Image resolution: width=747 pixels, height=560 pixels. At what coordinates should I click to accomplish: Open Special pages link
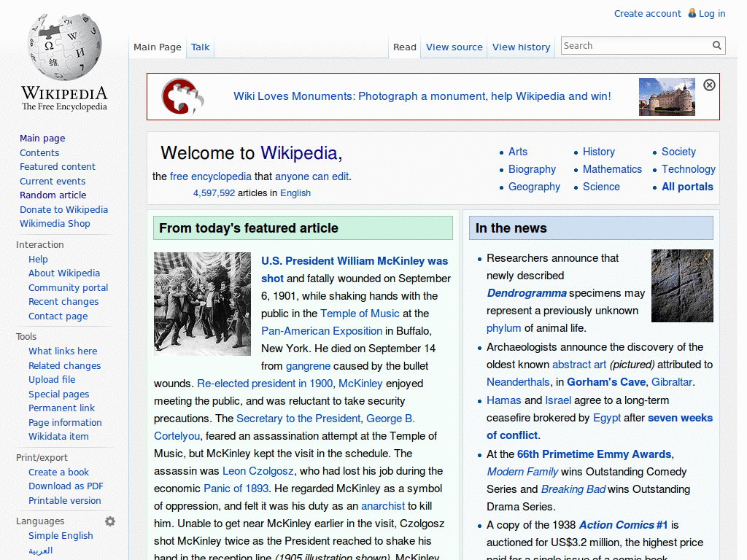click(58, 394)
